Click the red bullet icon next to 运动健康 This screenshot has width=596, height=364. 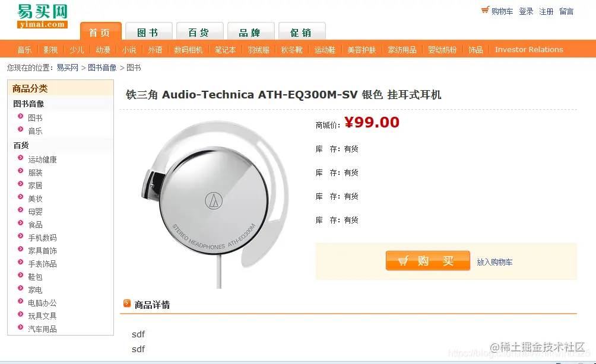click(21, 158)
